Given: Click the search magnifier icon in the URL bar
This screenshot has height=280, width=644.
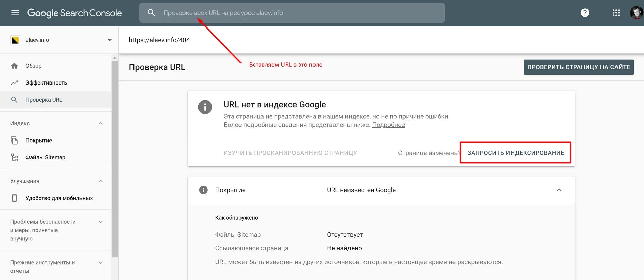Looking at the screenshot, I should (x=151, y=13).
